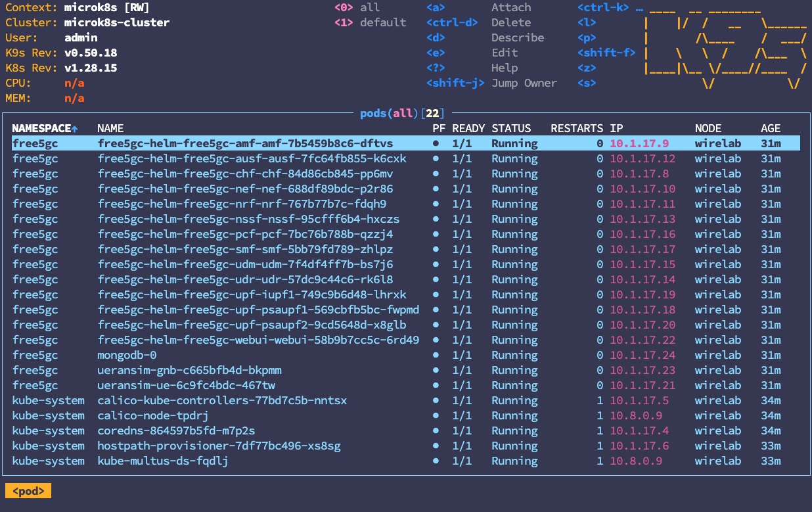
Task: Click the <s> shortcut key
Action: [x=587, y=83]
